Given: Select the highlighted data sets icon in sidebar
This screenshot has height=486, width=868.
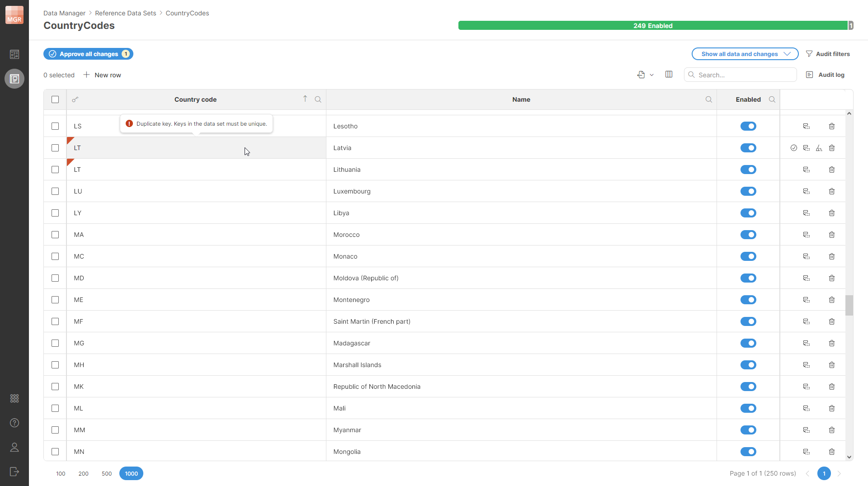Looking at the screenshot, I should (14, 79).
